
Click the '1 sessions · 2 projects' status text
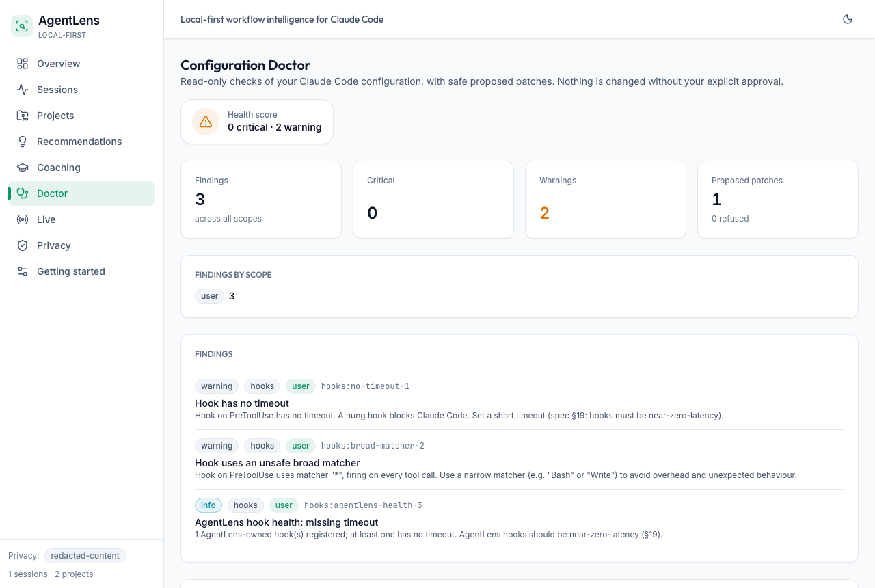click(51, 574)
